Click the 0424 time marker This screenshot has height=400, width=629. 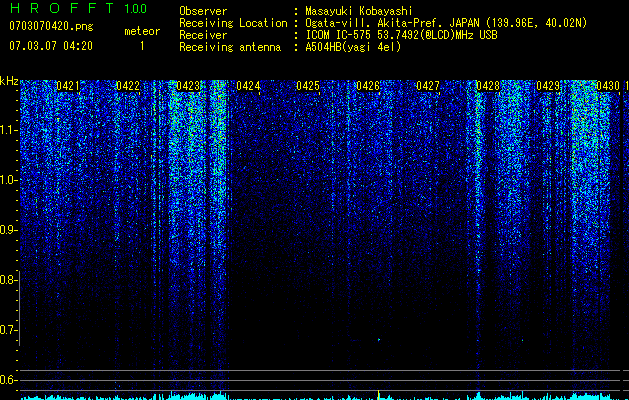coord(248,86)
